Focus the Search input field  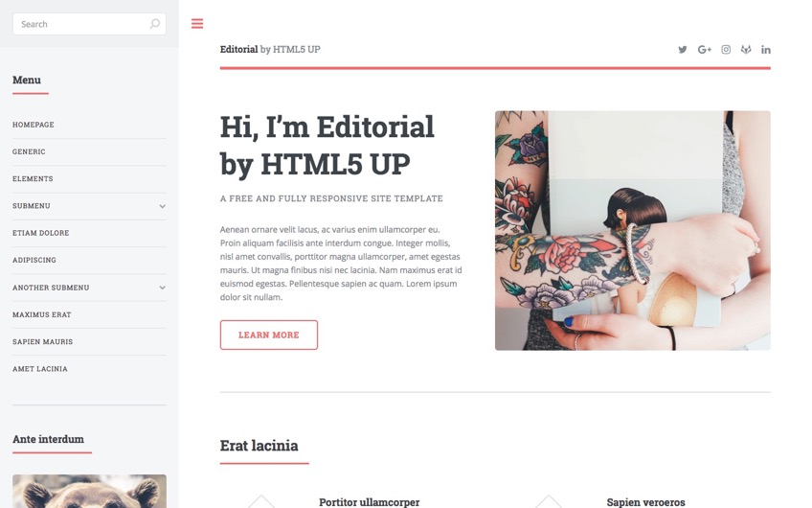(x=89, y=24)
